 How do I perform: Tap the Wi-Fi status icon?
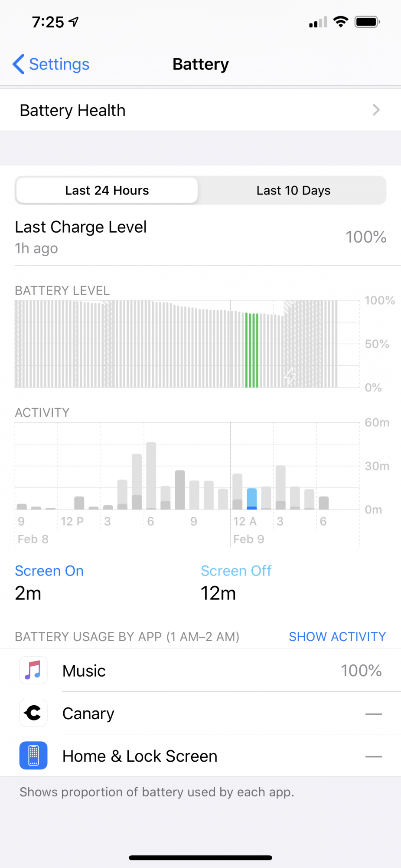point(341,22)
